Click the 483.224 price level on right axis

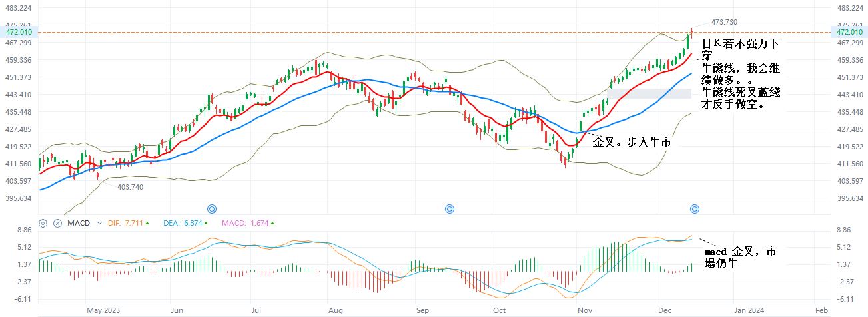pos(849,8)
